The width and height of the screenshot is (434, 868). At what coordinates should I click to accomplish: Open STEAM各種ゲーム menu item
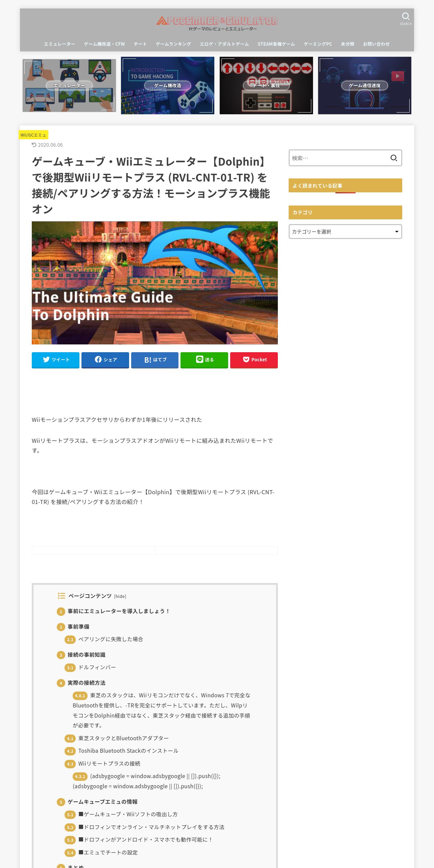tap(276, 44)
